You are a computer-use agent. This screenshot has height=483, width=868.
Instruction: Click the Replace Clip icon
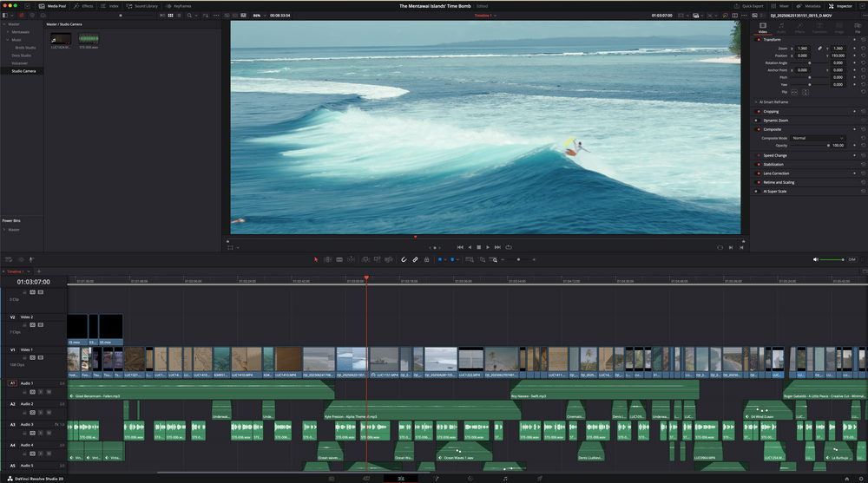pos(389,259)
